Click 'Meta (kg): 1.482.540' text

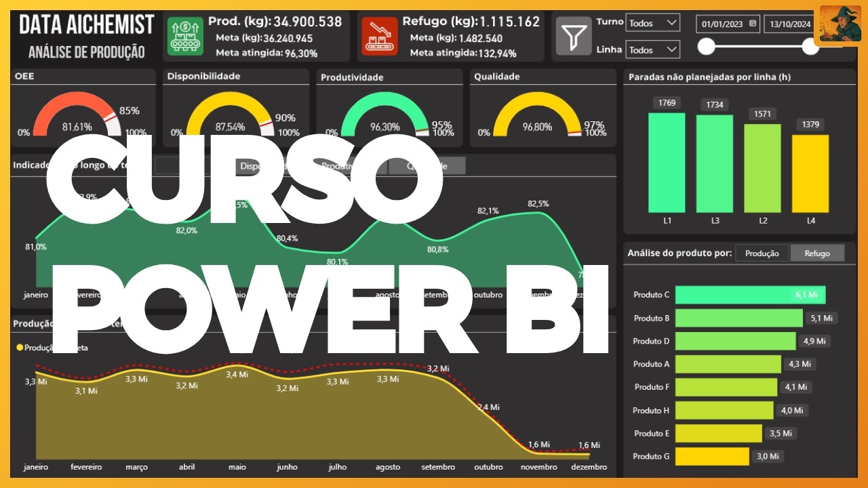456,39
